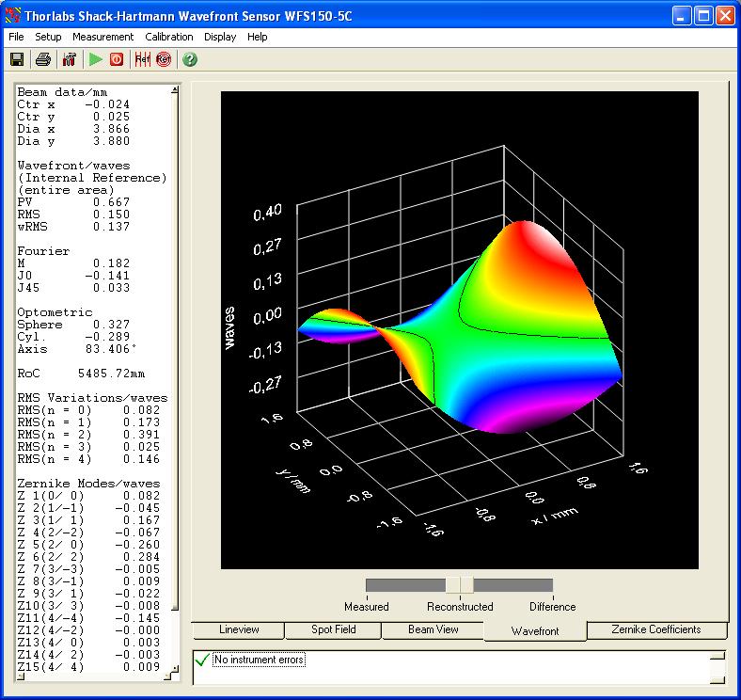Open the setup bar-chart toolbar icon
The width and height of the screenshot is (741, 700).
point(70,59)
